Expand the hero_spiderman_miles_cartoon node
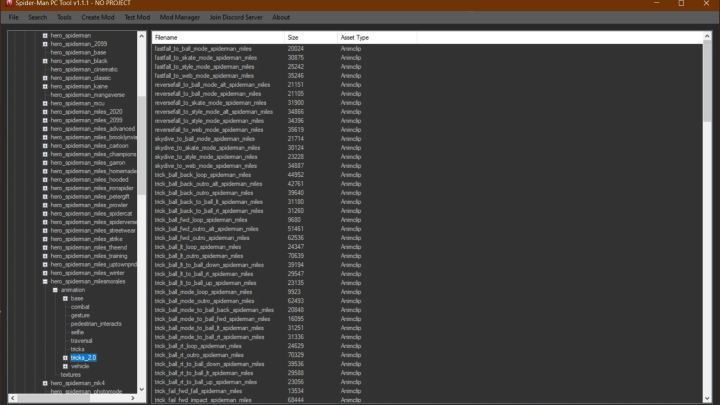The image size is (720, 405). [x=45, y=146]
